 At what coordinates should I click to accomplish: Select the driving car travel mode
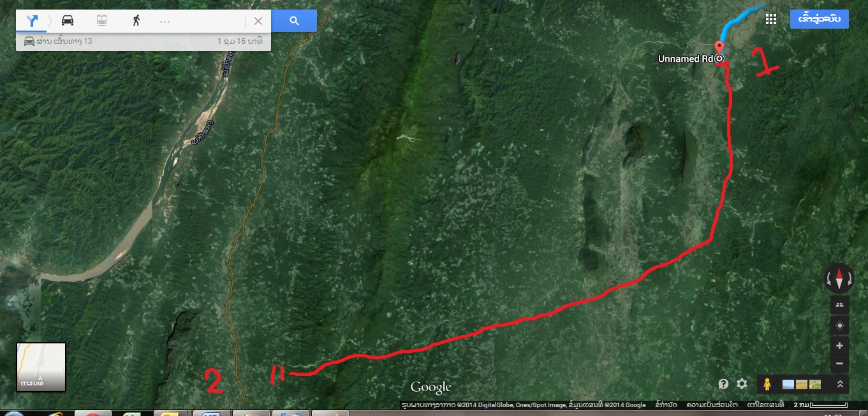click(x=67, y=20)
